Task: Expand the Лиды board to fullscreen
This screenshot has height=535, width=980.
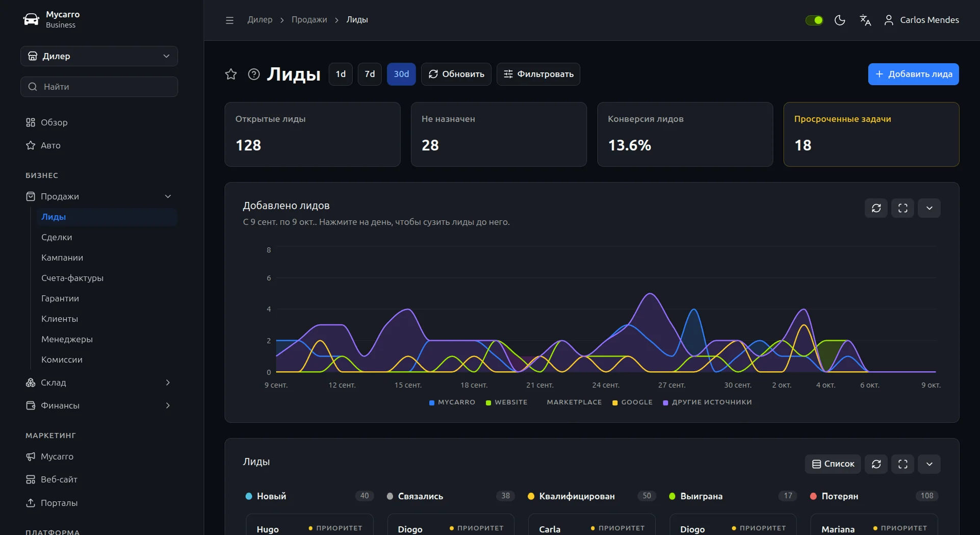Action: tap(902, 464)
